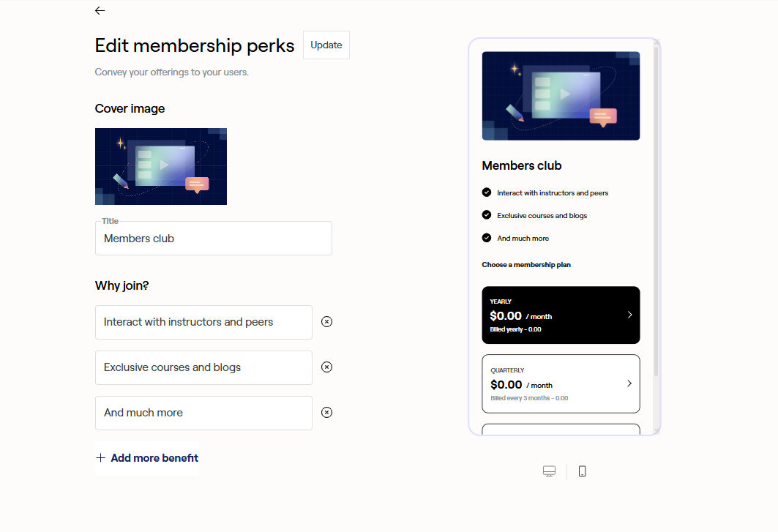Click checkmark beside 'And much more' preview

[487, 238]
